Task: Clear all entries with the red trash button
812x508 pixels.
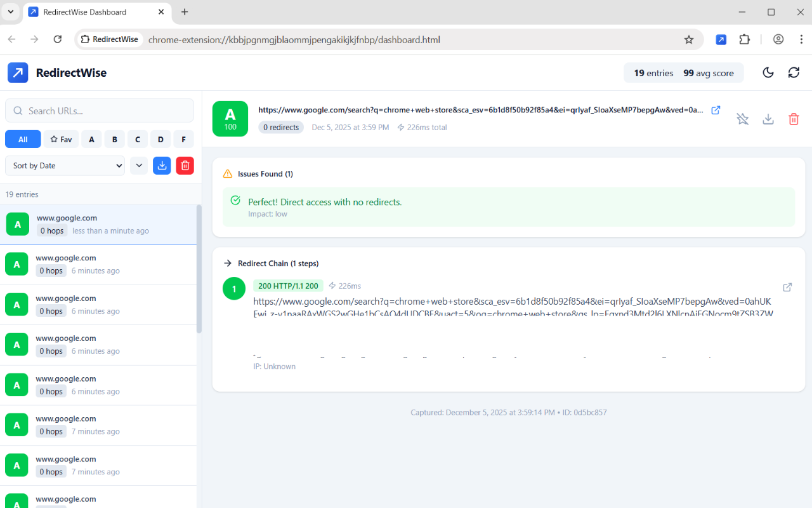Action: point(185,166)
